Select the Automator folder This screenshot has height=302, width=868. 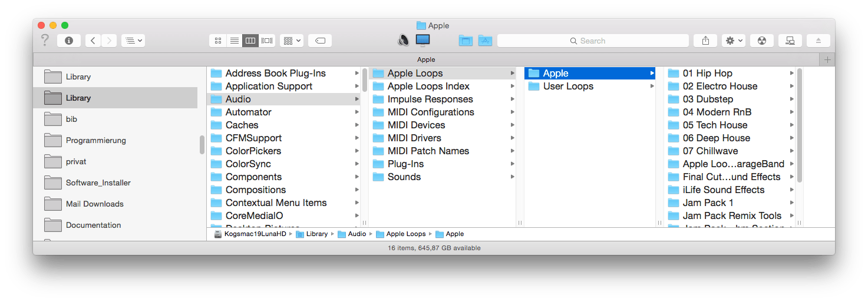(x=284, y=112)
